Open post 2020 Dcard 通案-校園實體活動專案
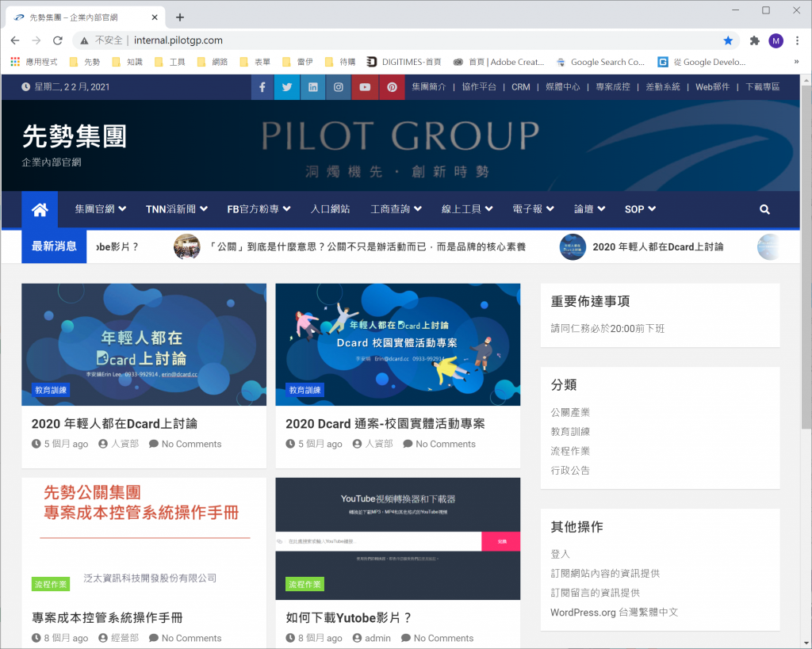 [x=385, y=424]
